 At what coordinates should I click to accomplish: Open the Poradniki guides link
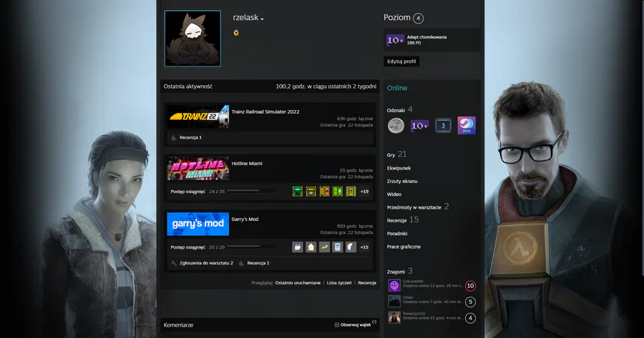click(x=397, y=234)
